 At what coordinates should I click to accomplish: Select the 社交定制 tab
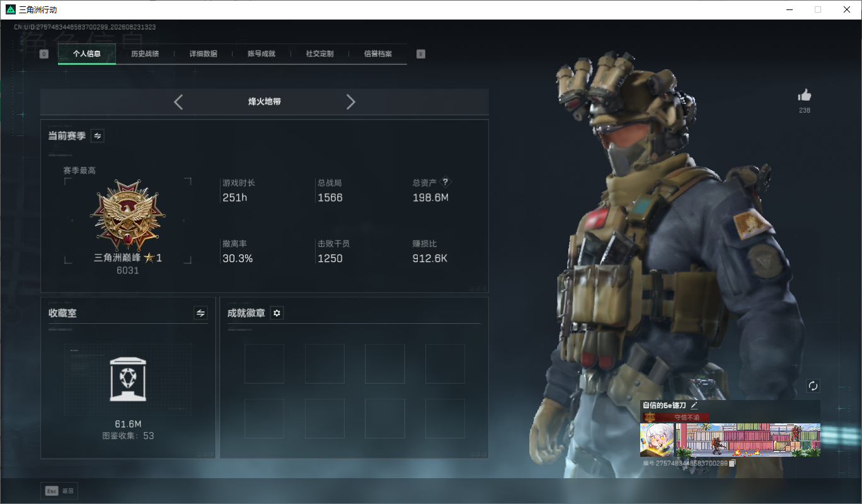coord(320,54)
